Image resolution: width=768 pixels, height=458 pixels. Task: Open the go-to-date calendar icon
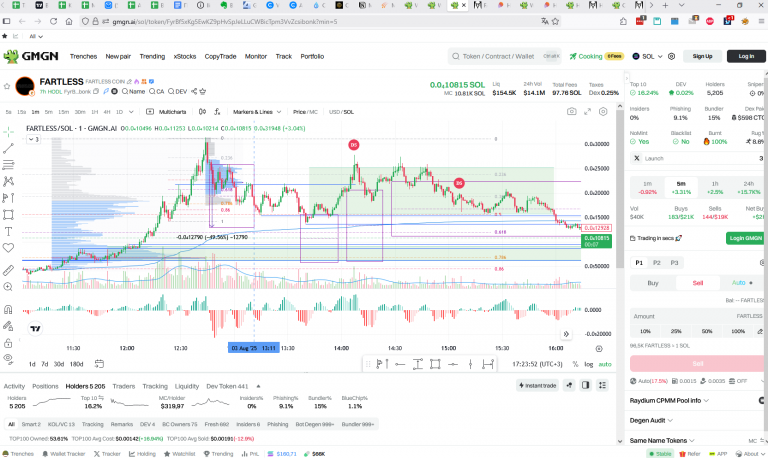tap(99, 364)
